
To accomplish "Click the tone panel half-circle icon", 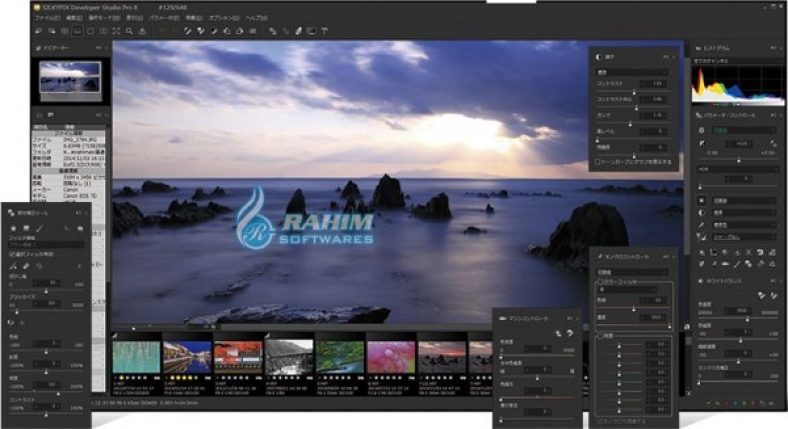I will click(x=597, y=58).
